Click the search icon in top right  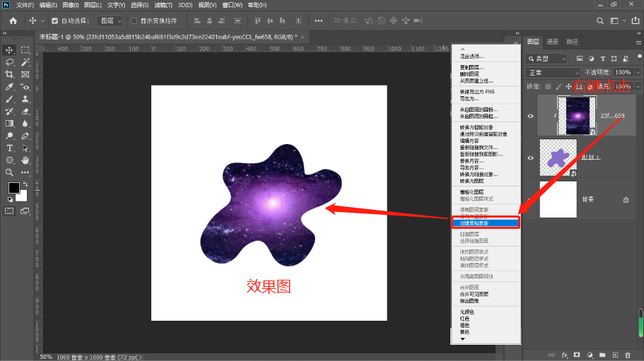(x=600, y=21)
